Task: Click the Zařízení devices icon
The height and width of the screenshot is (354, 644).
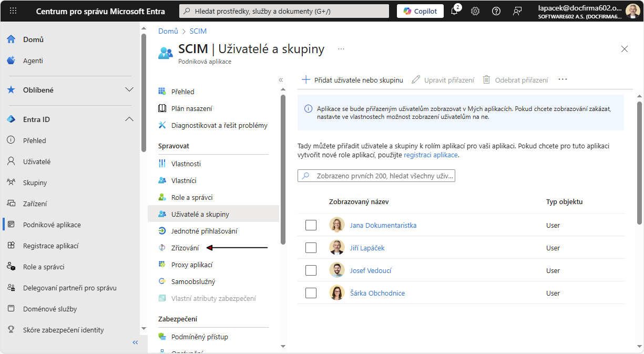Action: pyautogui.click(x=11, y=204)
